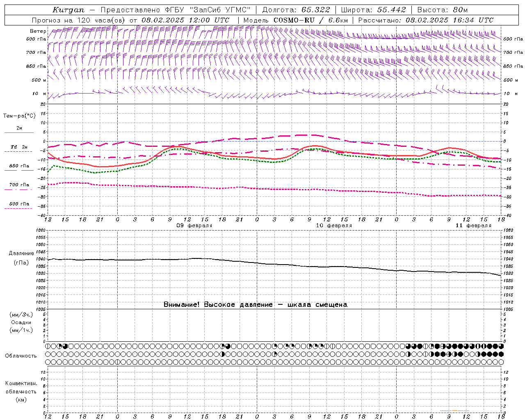
Task: Click the '(мм/3ч.)' precipitation unit label
Action: (x=21, y=315)
